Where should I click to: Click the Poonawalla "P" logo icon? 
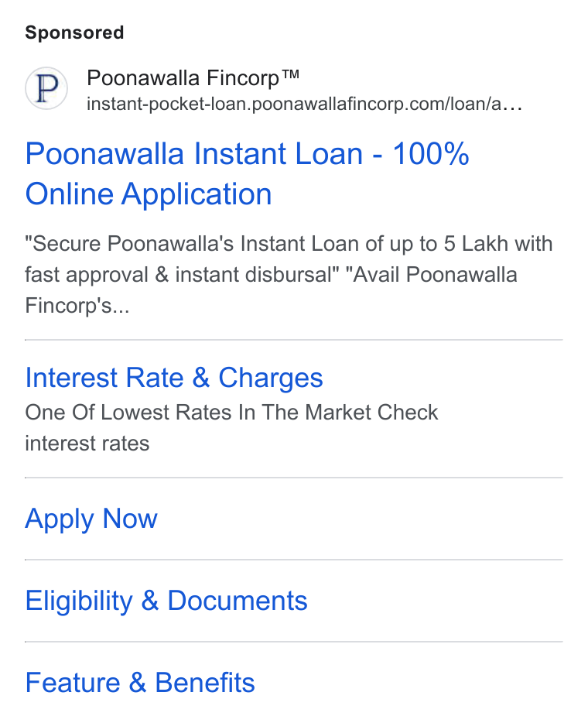(46, 88)
